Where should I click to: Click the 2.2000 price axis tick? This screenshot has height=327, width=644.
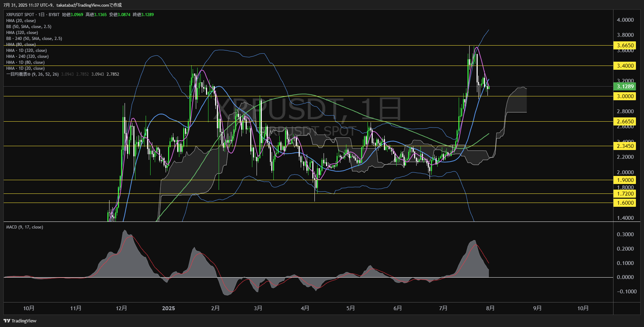(x=625, y=157)
